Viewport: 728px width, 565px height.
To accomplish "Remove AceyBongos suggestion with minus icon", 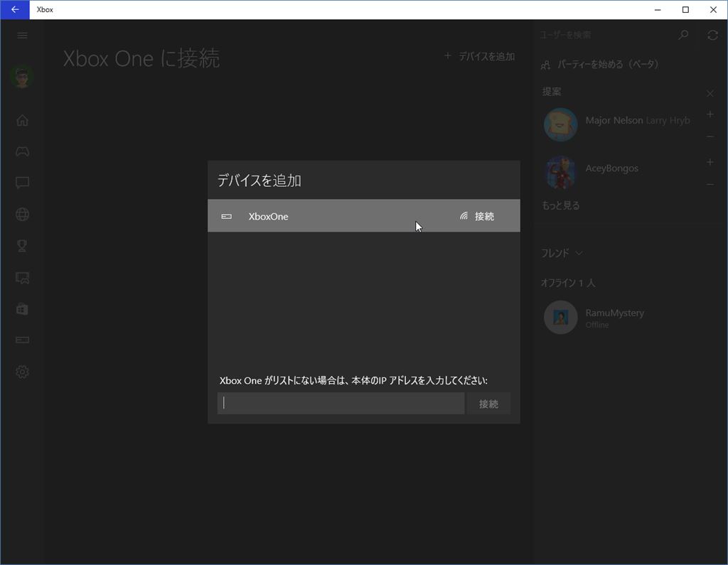I will (710, 184).
